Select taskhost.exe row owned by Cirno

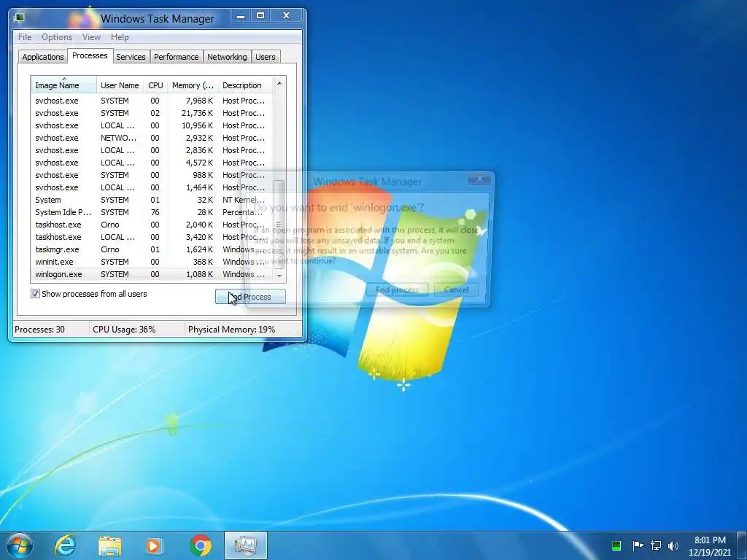152,225
